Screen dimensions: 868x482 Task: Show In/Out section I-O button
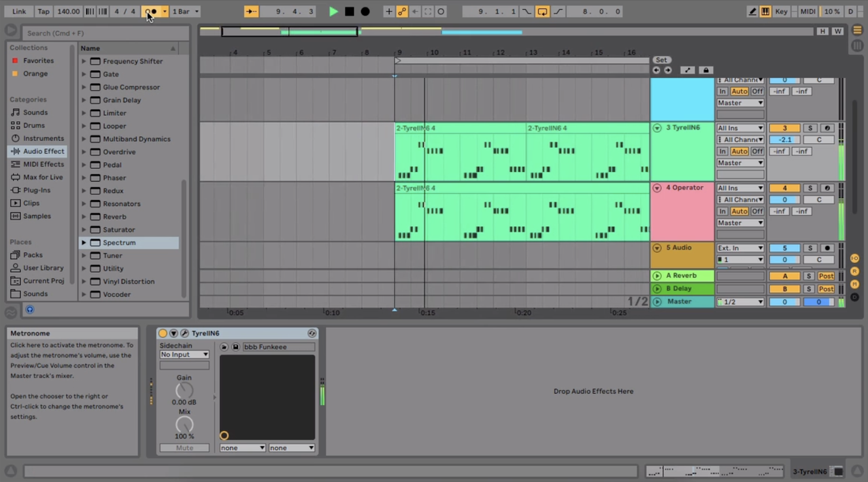[x=855, y=258]
